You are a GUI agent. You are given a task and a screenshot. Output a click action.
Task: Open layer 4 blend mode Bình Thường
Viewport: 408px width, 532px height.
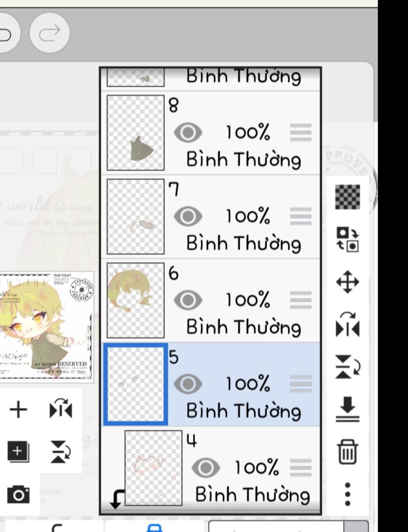pos(252,495)
